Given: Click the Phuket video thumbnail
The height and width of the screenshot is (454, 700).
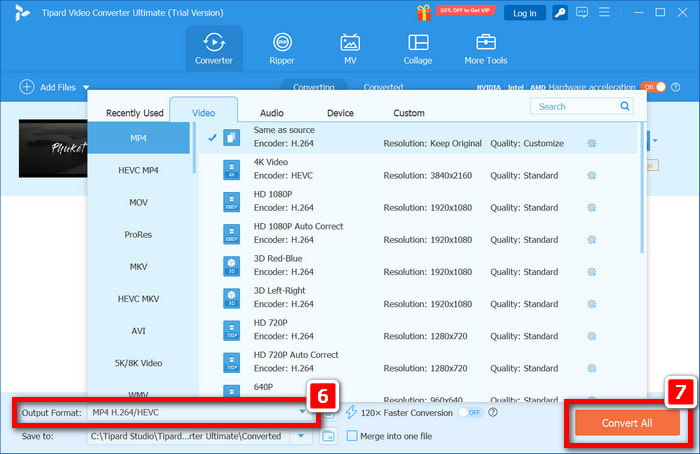Looking at the screenshot, I should (x=53, y=148).
